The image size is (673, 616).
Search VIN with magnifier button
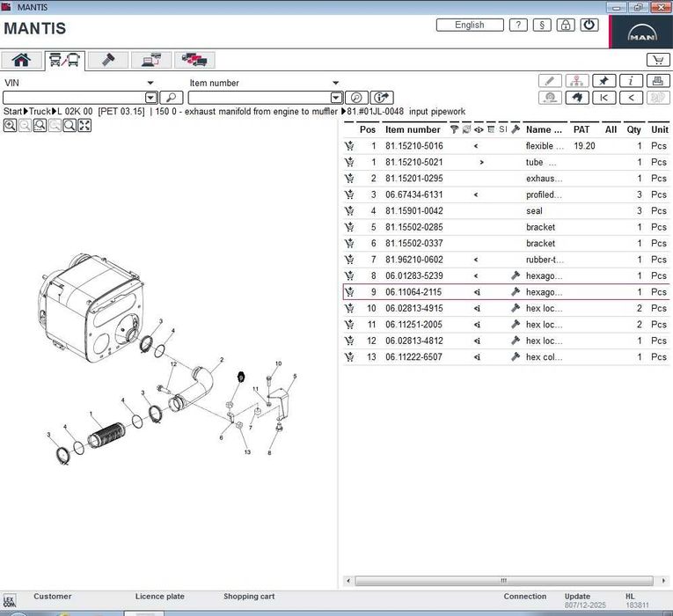click(172, 98)
